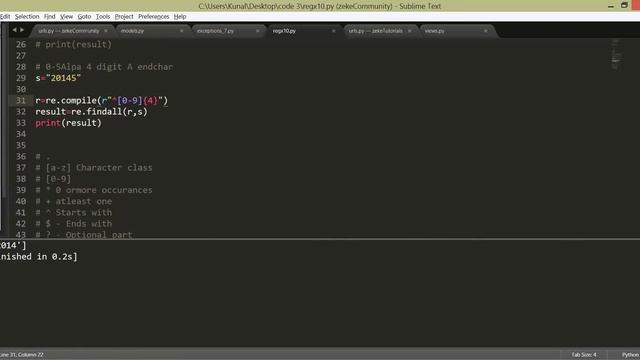The width and height of the screenshot is (640, 360).
Task: Close the models.py tab
Action: 182,31
